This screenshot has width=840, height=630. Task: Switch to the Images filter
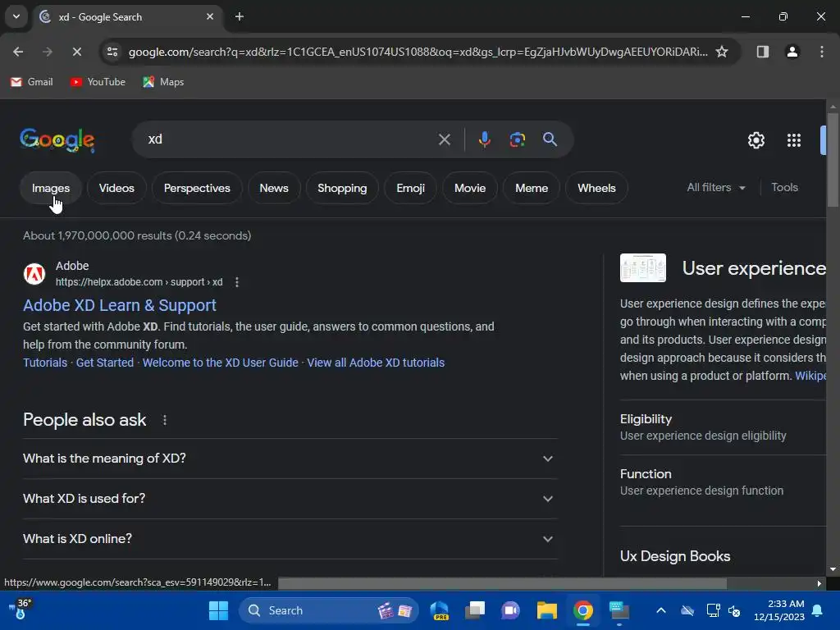pos(51,188)
